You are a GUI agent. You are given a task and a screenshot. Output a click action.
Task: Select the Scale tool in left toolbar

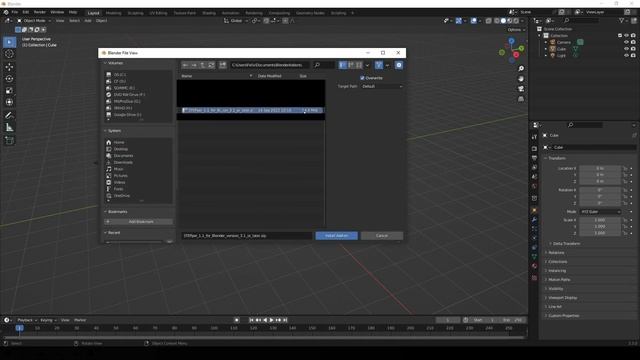(x=9, y=90)
